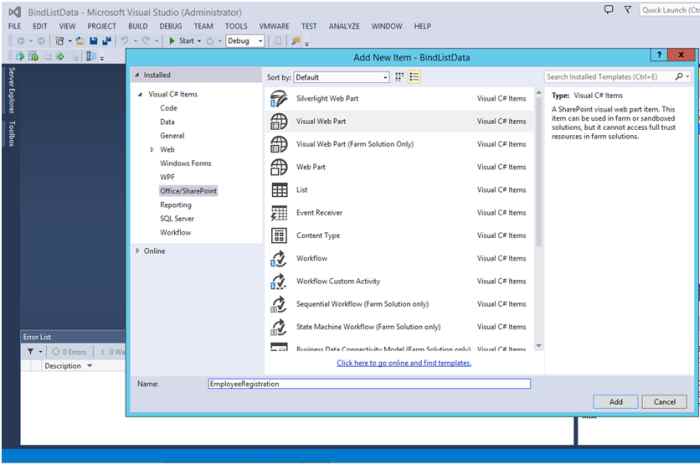Viewport: 700px width, 465px height.
Task: Click the go online and find templates link
Action: point(404,363)
